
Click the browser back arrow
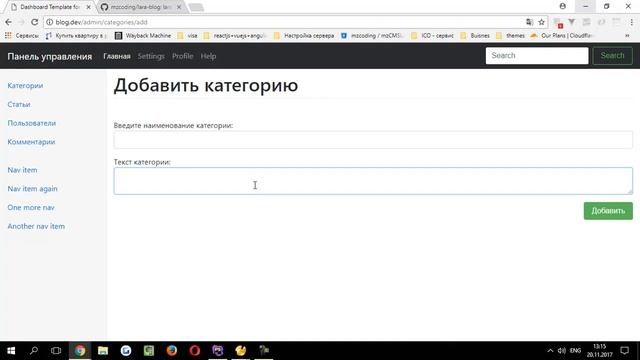[x=9, y=22]
